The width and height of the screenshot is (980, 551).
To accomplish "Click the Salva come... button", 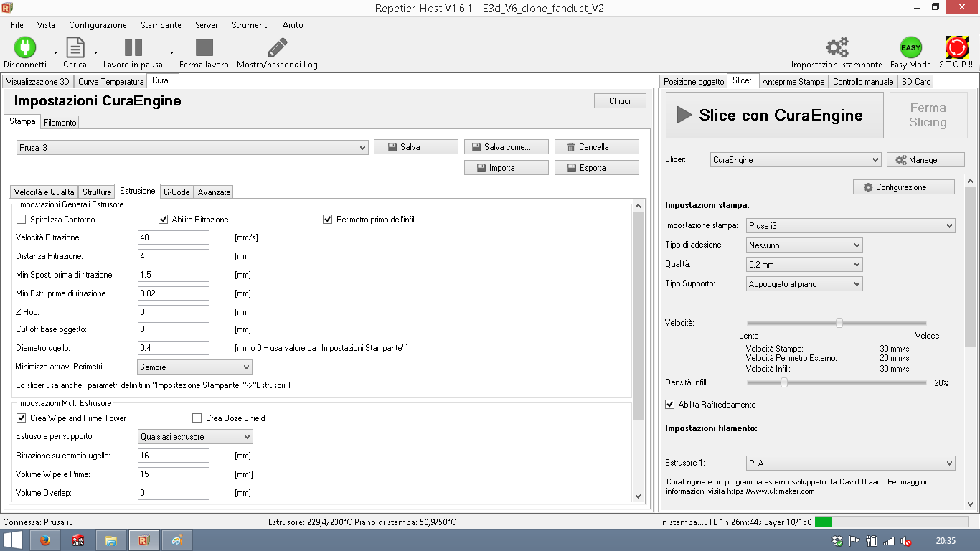I will click(507, 146).
